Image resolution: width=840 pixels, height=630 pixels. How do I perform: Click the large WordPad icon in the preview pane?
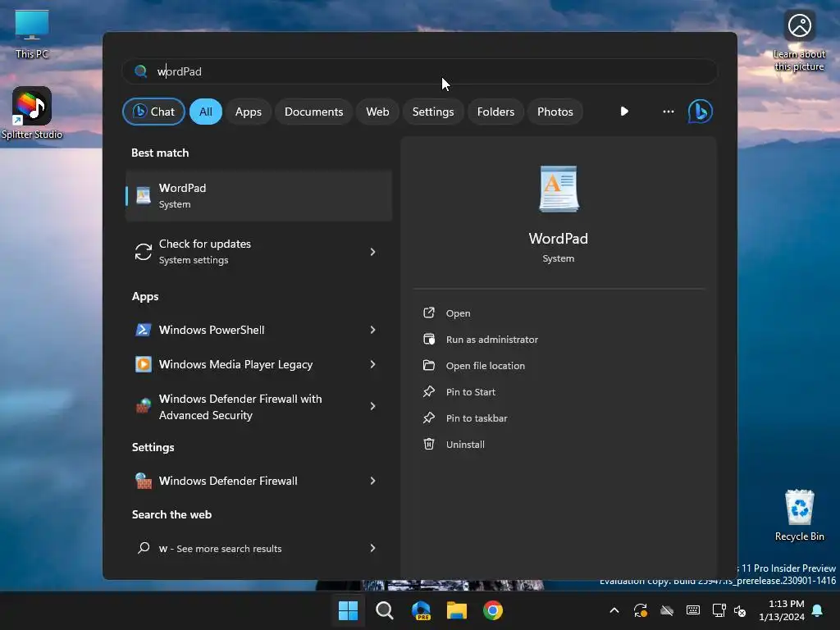pyautogui.click(x=559, y=189)
